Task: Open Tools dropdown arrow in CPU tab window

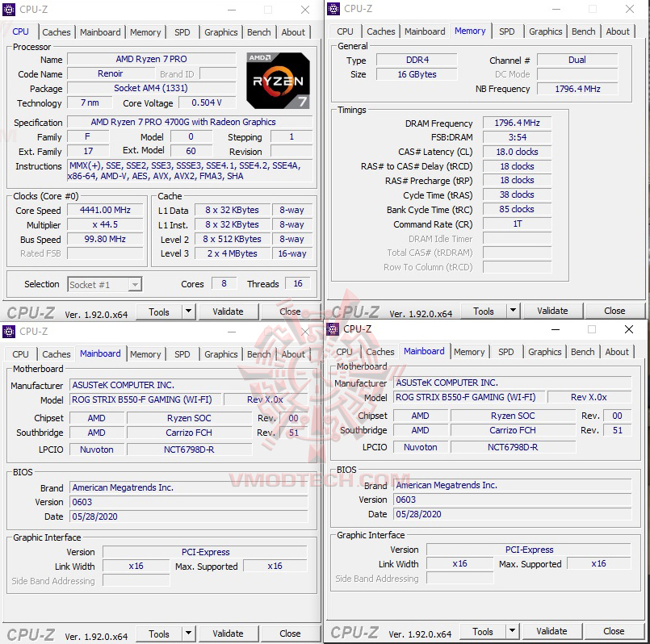Action: pyautogui.click(x=188, y=312)
